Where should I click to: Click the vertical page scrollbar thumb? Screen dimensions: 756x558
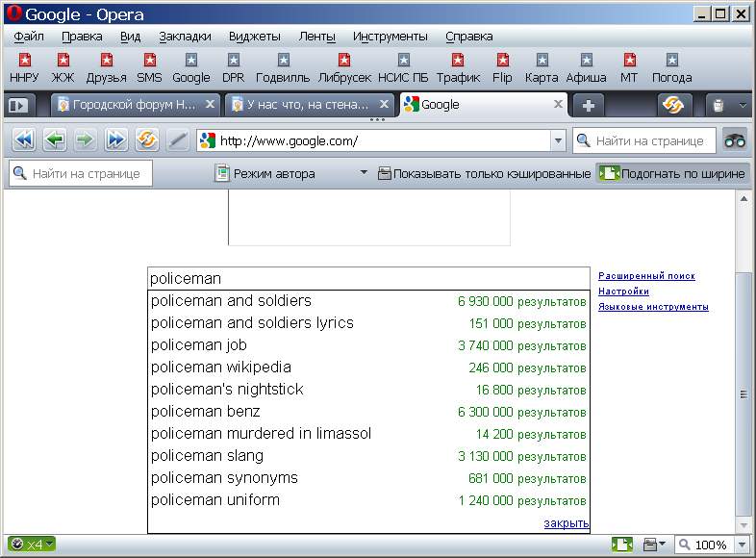[743, 393]
